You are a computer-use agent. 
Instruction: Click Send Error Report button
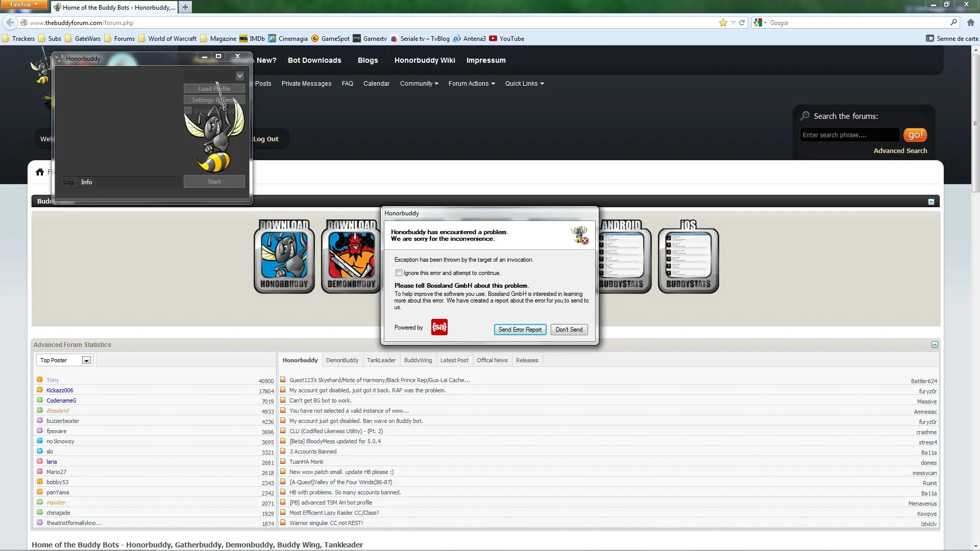[520, 330]
